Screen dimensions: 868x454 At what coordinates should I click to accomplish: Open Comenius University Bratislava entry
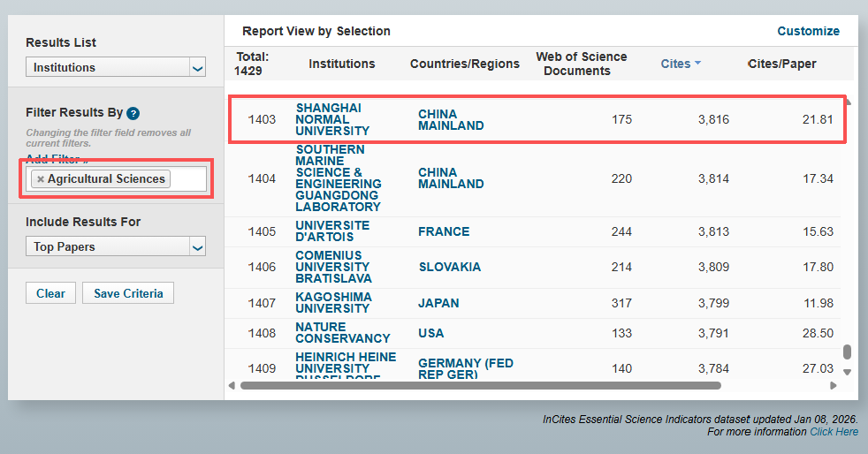point(333,267)
